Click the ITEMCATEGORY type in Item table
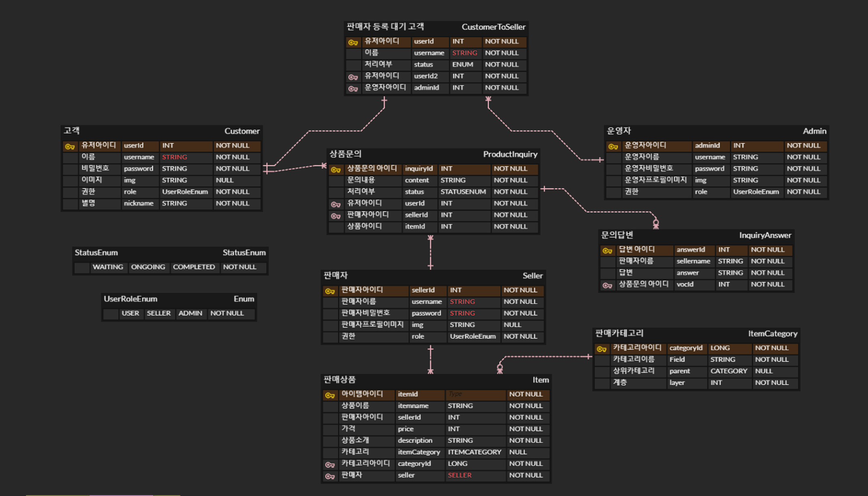868x496 pixels. coord(475,452)
